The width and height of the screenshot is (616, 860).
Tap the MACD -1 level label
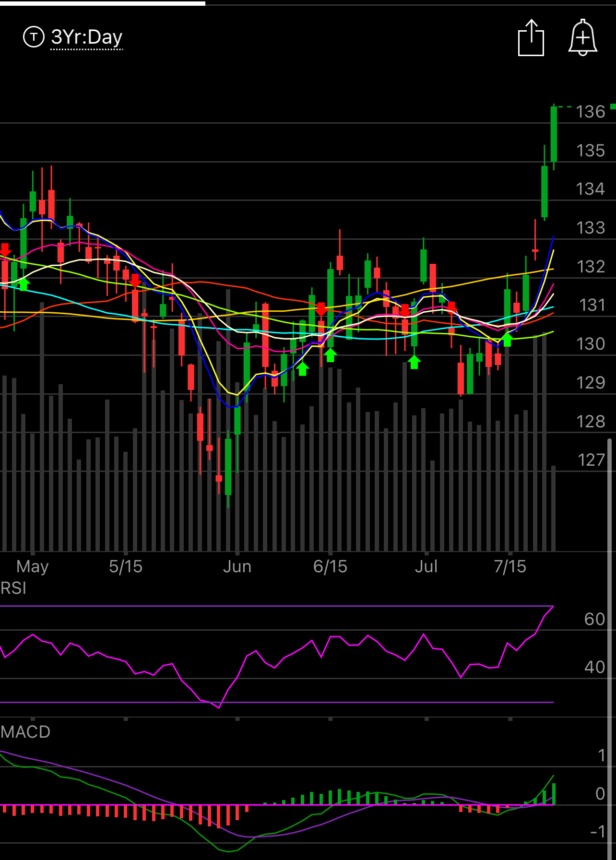coord(598,832)
